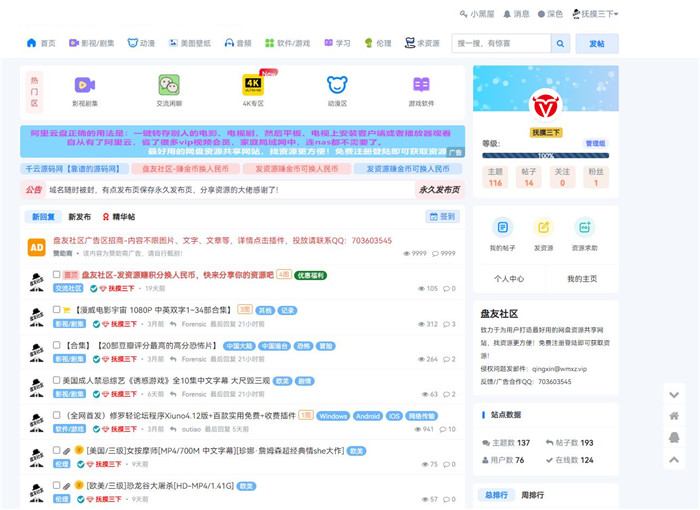Check the 漫威电影宇宙 post checkbox
The width and height of the screenshot is (700, 510).
[57, 309]
